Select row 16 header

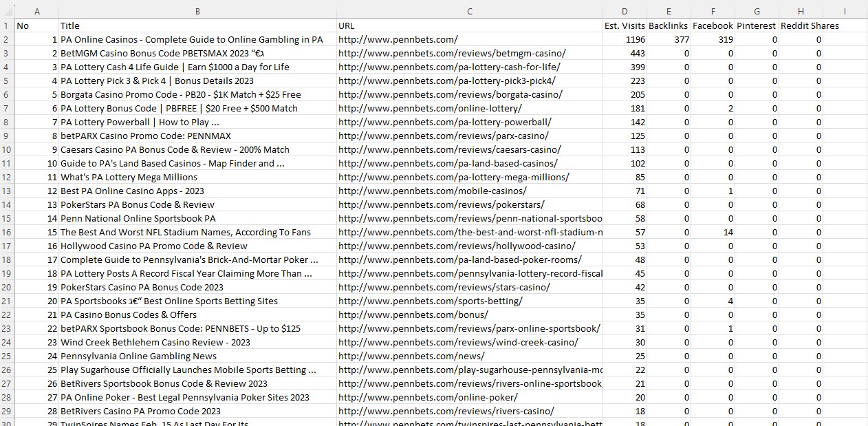[x=8, y=232]
